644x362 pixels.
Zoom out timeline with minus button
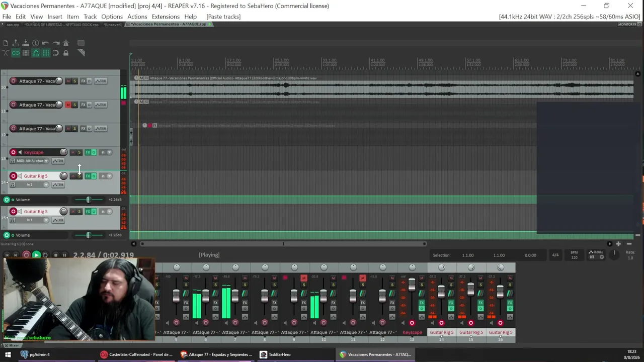629,244
